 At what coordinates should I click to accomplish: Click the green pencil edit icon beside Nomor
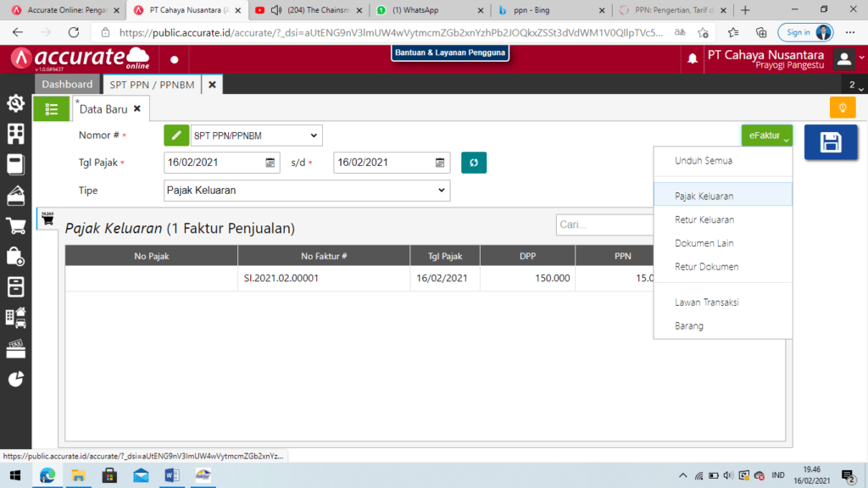click(x=176, y=136)
